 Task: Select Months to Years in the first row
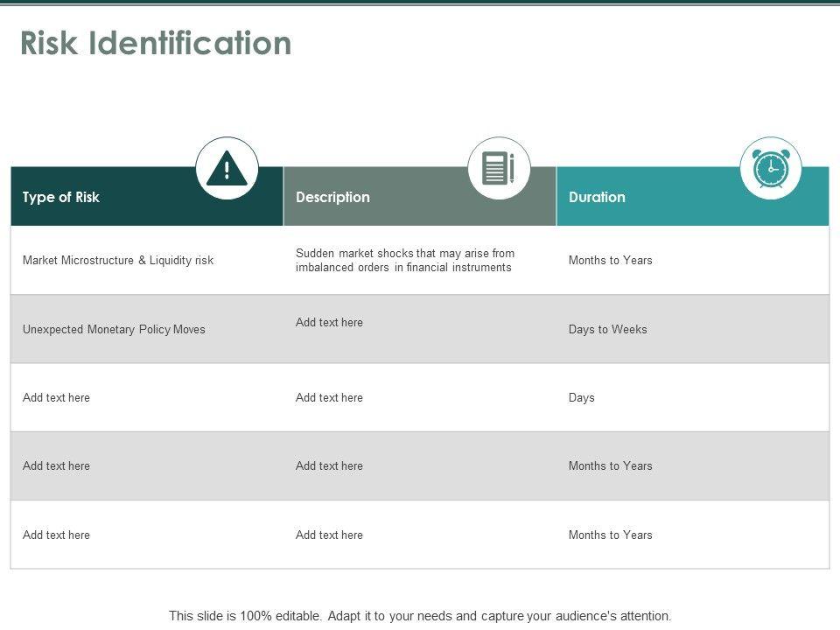(610, 260)
